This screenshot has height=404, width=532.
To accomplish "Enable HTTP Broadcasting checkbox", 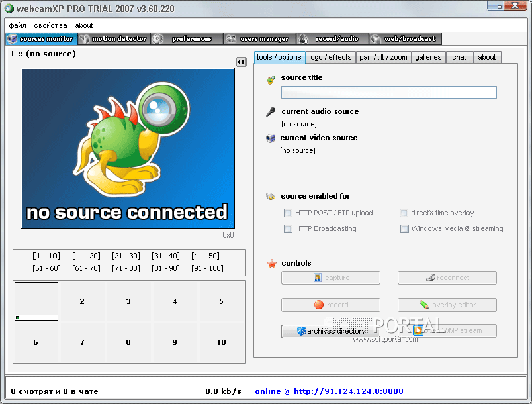I will (x=288, y=228).
